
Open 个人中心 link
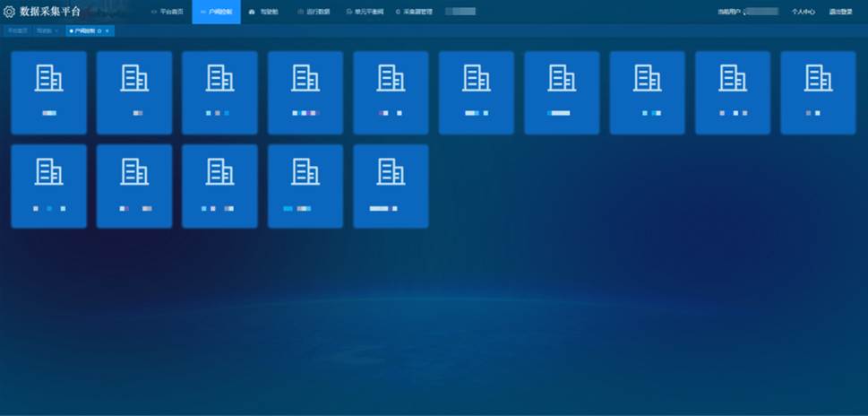coord(803,12)
